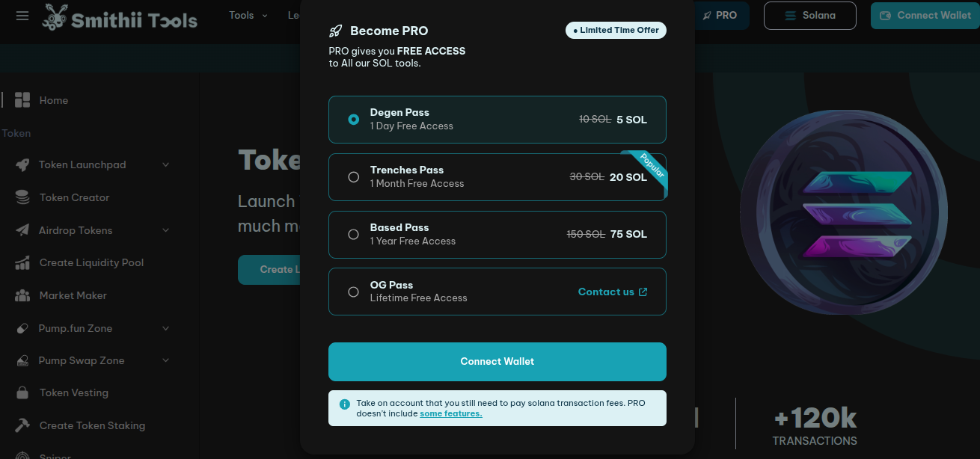Click the Create Liquidity Pool chart icon
980x459 pixels.
coord(22,262)
